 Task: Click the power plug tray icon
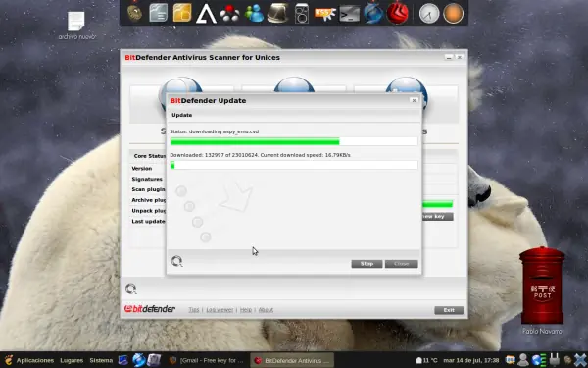(555, 359)
